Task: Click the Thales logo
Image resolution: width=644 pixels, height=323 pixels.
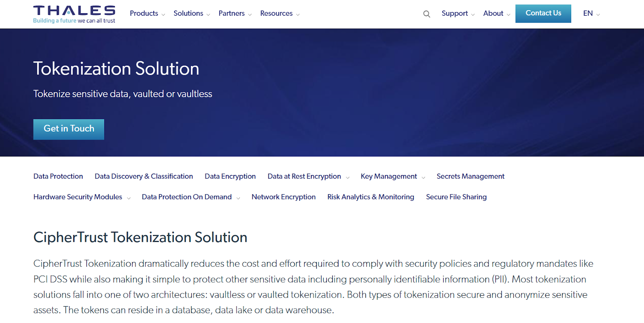Action: 74,14
